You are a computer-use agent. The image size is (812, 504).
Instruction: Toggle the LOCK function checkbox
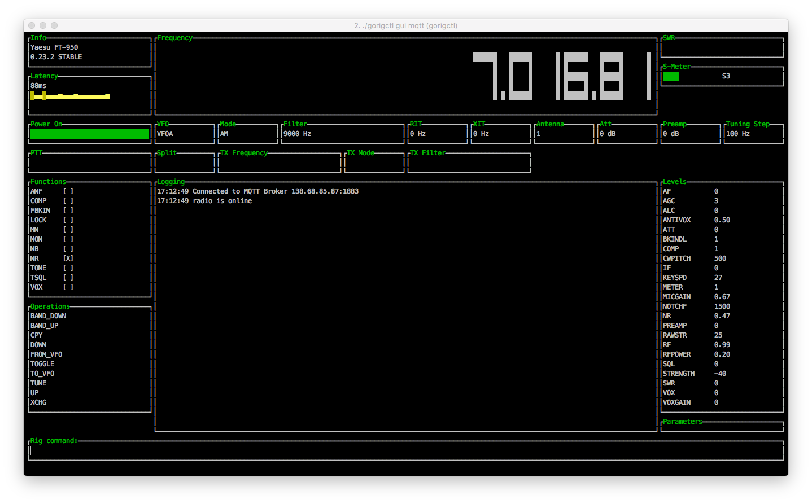coord(68,220)
